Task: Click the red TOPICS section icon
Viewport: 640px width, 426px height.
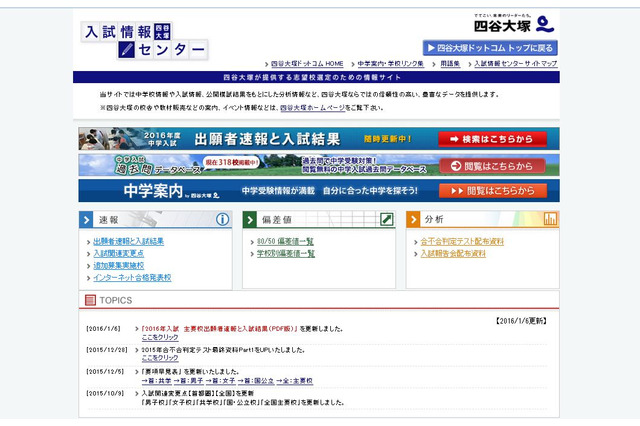Action: (90, 300)
